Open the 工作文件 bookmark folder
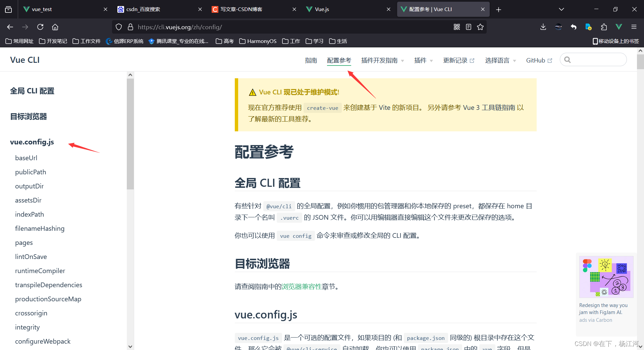This screenshot has height=350, width=644. pyautogui.click(x=87, y=41)
